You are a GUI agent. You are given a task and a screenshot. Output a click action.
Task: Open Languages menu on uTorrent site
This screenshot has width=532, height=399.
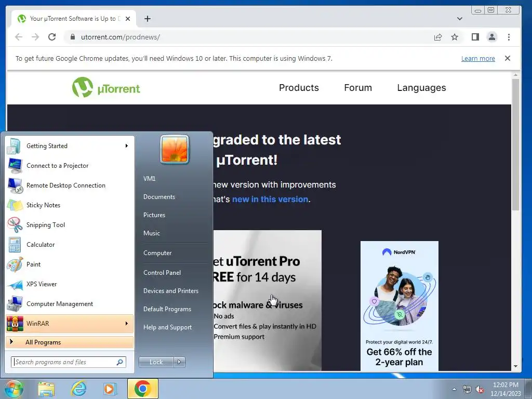point(421,88)
